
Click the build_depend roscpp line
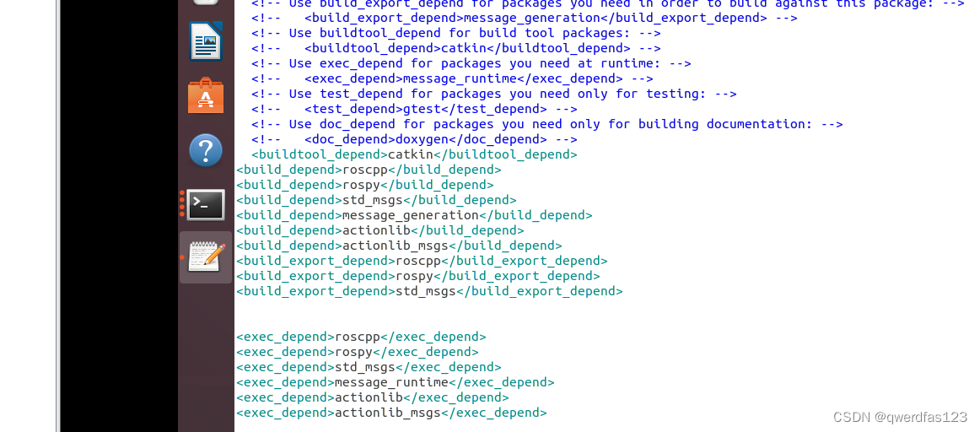point(369,170)
